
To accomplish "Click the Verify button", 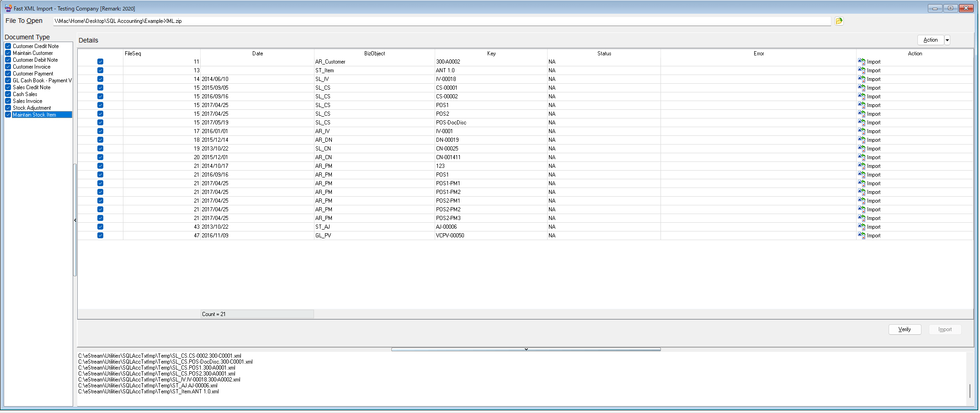I will (x=905, y=329).
